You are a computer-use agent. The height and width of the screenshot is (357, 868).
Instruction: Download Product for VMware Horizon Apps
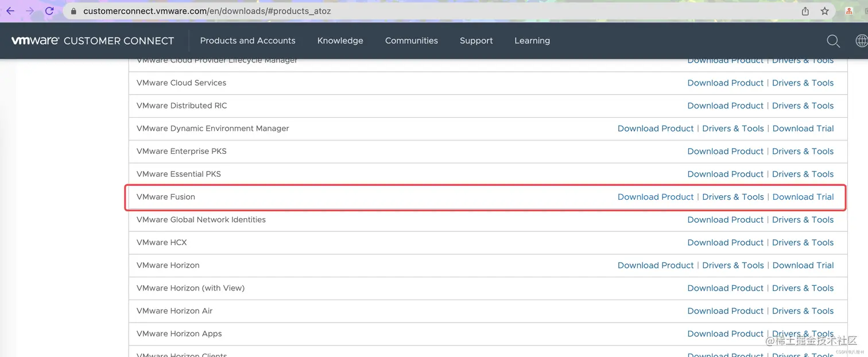(726, 334)
